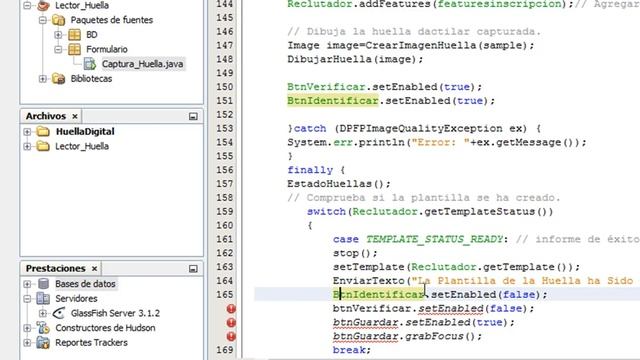Click the Bibliotecas library icon
Viewport: 640px width, 360px height.
tap(58, 79)
